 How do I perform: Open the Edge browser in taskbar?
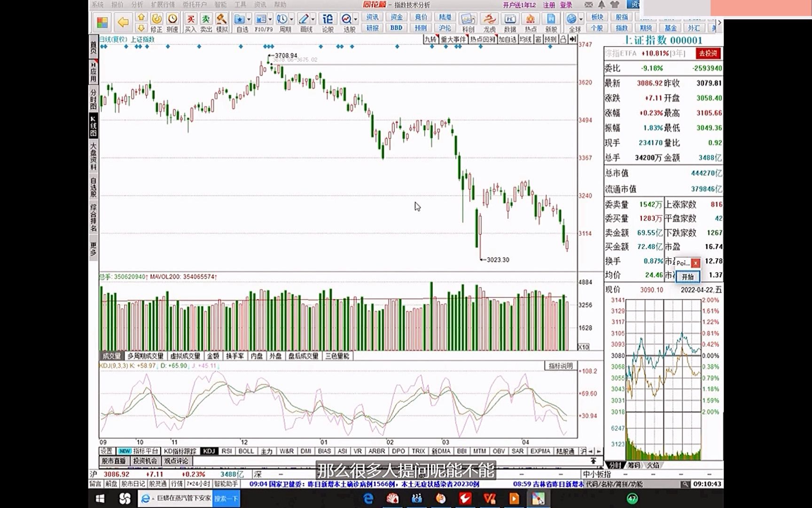click(368, 498)
